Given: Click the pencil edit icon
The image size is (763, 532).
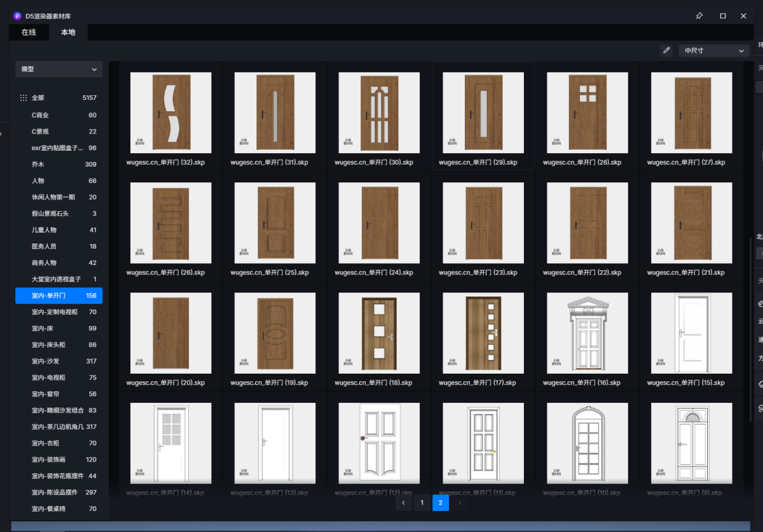Looking at the screenshot, I should click(666, 51).
